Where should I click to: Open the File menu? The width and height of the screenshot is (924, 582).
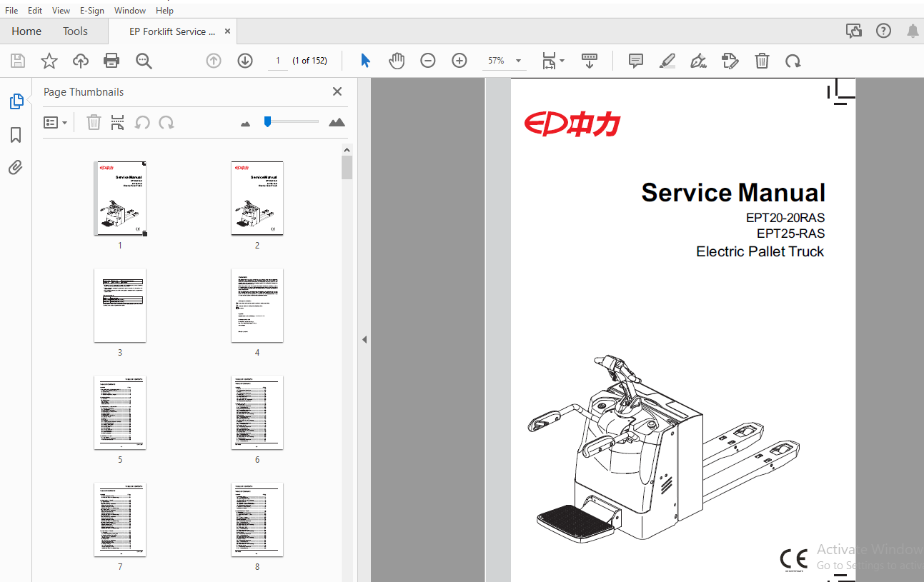coord(11,11)
